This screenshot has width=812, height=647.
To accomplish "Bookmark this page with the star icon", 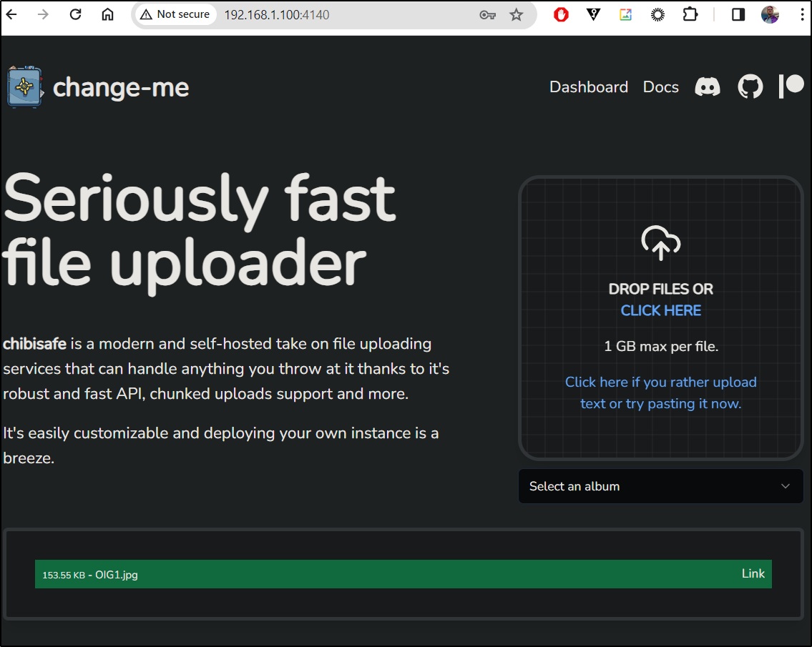I will [516, 15].
